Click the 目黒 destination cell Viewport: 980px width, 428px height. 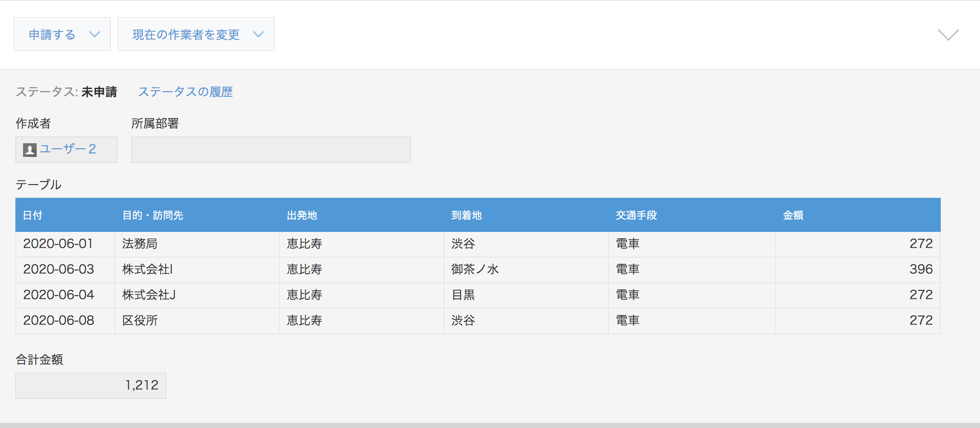526,295
